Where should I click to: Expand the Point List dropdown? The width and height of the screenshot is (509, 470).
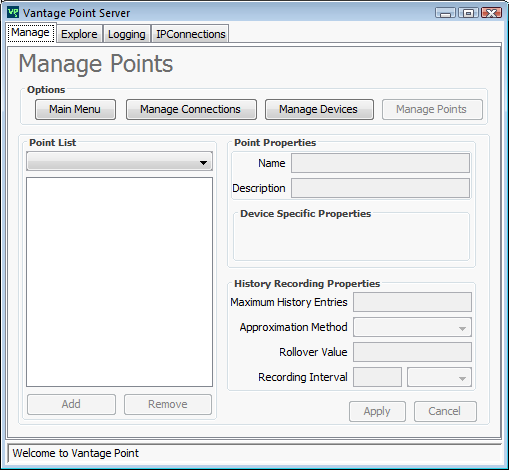pos(119,162)
